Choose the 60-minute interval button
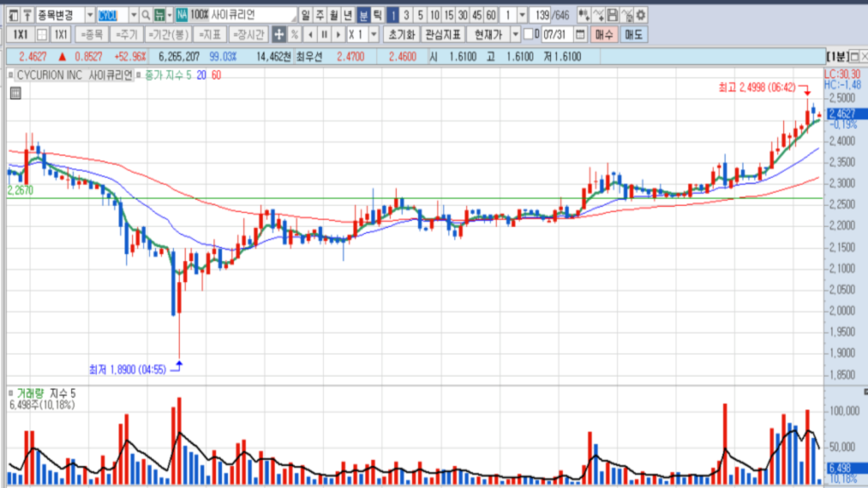868x488 pixels. pos(491,15)
